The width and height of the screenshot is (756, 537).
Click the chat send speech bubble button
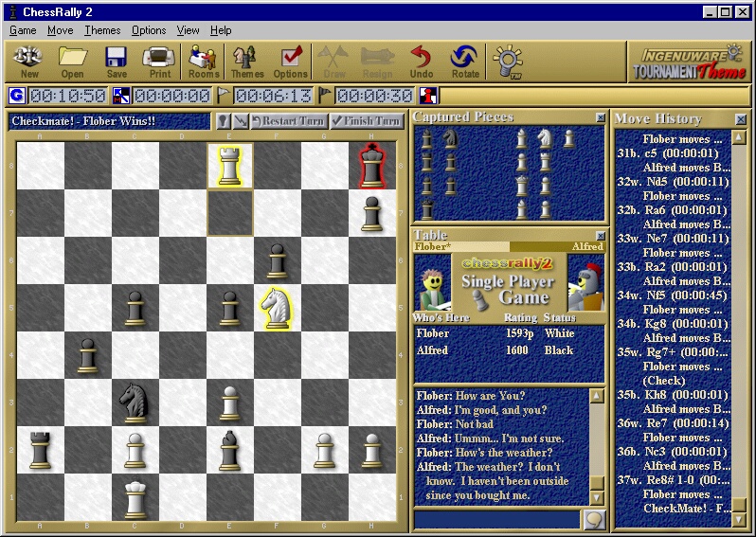pos(594,520)
